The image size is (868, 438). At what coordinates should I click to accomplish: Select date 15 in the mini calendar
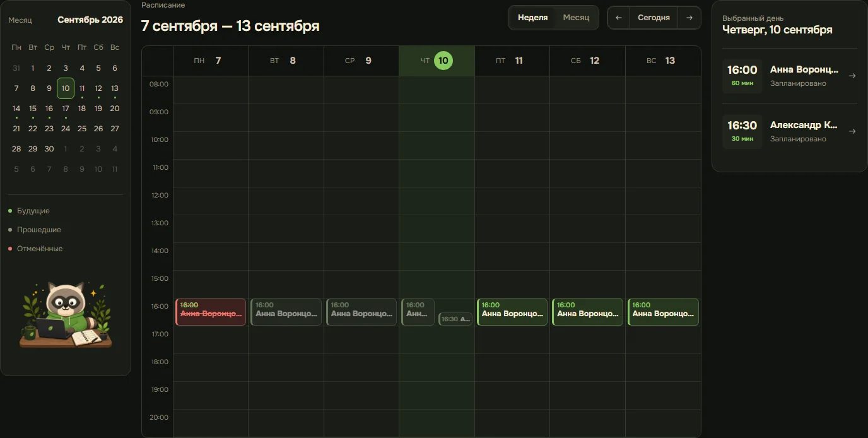[x=33, y=109]
